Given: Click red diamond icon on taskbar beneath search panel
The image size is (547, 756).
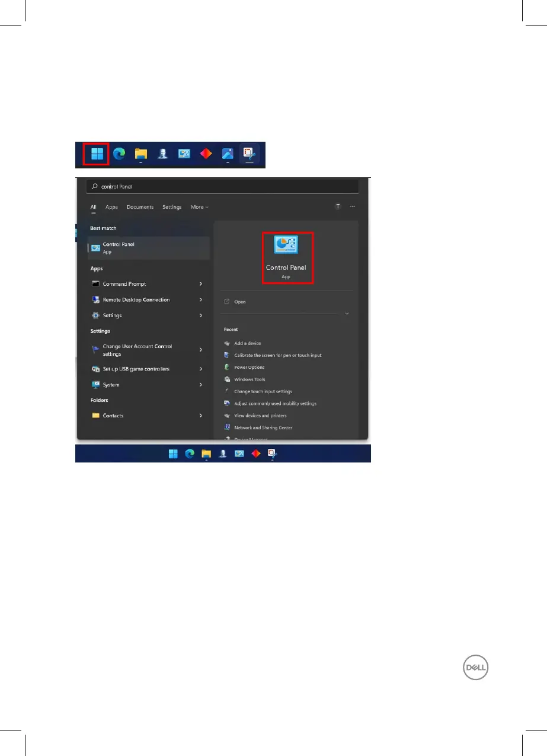Looking at the screenshot, I should [256, 454].
